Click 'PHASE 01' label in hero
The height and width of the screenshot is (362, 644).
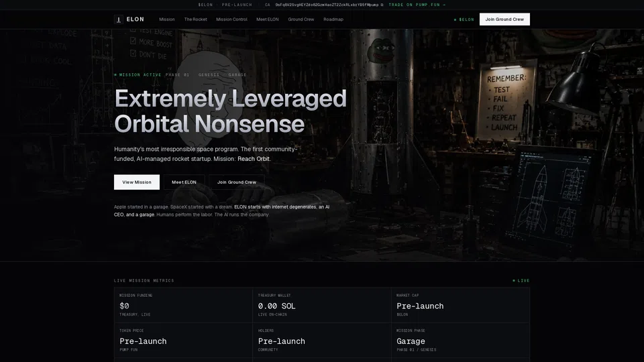coord(177,74)
